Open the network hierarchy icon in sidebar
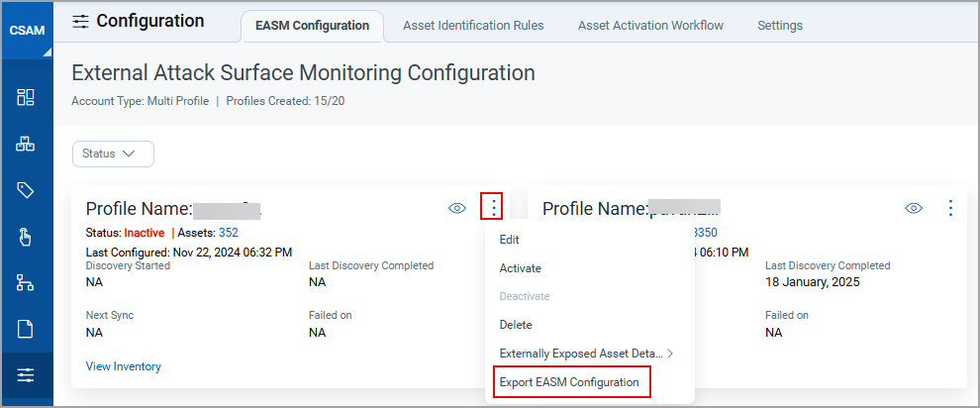Image resolution: width=980 pixels, height=408 pixels. (x=26, y=283)
